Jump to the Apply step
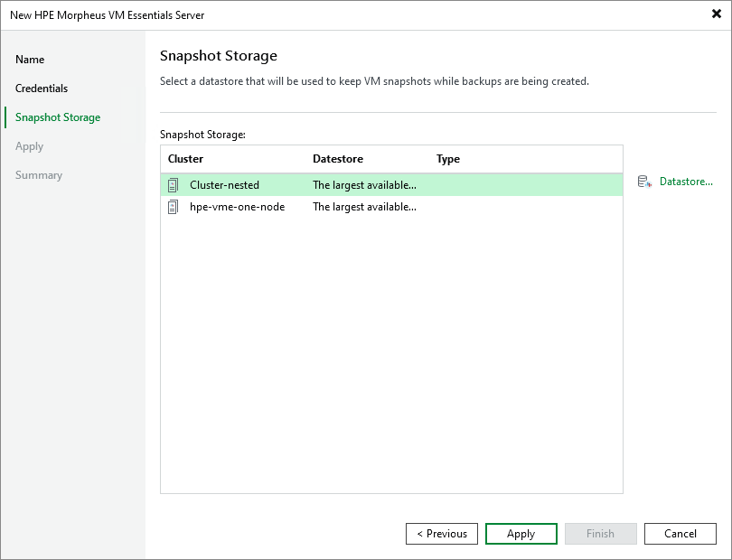Image resolution: width=732 pixels, height=560 pixels. click(x=29, y=146)
